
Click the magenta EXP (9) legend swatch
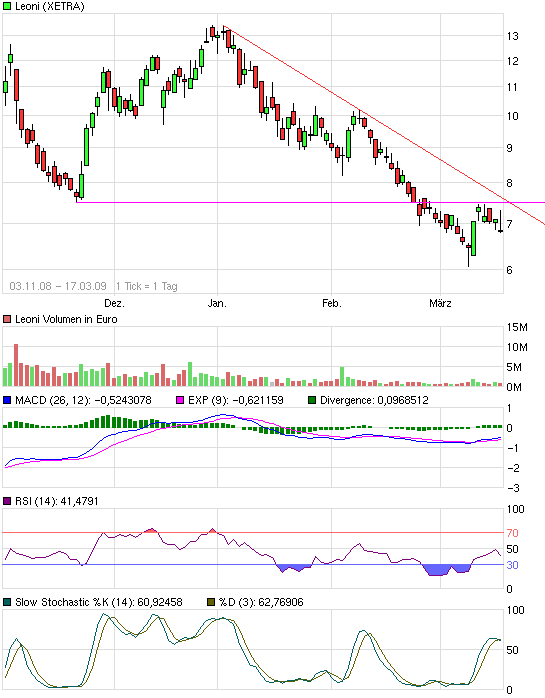[x=180, y=400]
